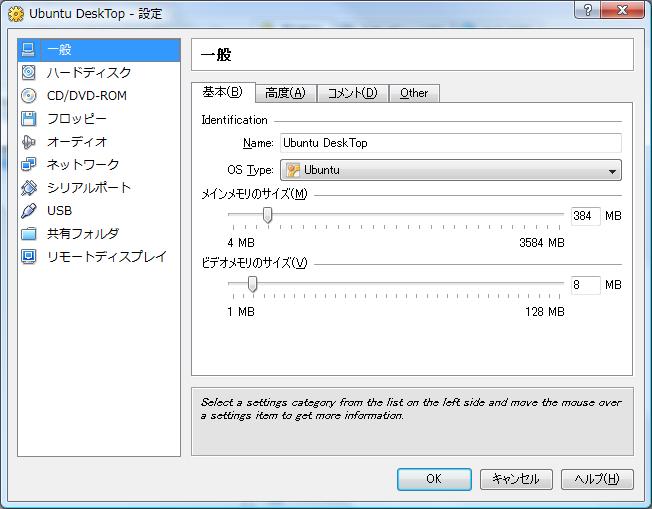
Task: Open the CD/DVD-ROM settings category
Action: coord(99,96)
